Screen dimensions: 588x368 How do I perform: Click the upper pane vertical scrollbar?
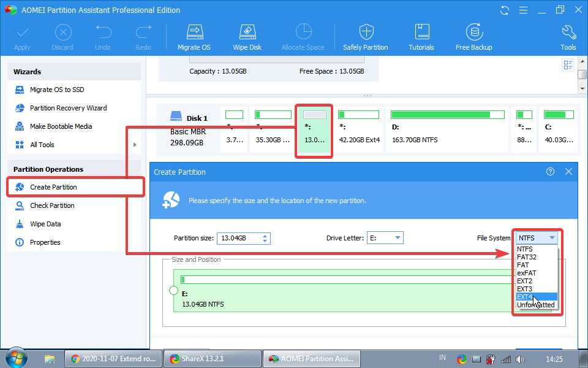pyautogui.click(x=582, y=75)
